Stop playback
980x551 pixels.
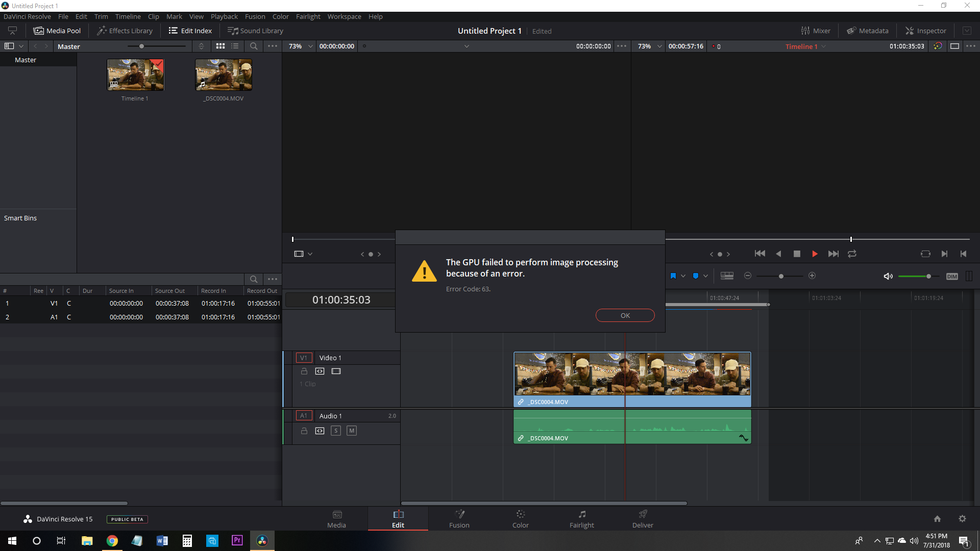(797, 254)
